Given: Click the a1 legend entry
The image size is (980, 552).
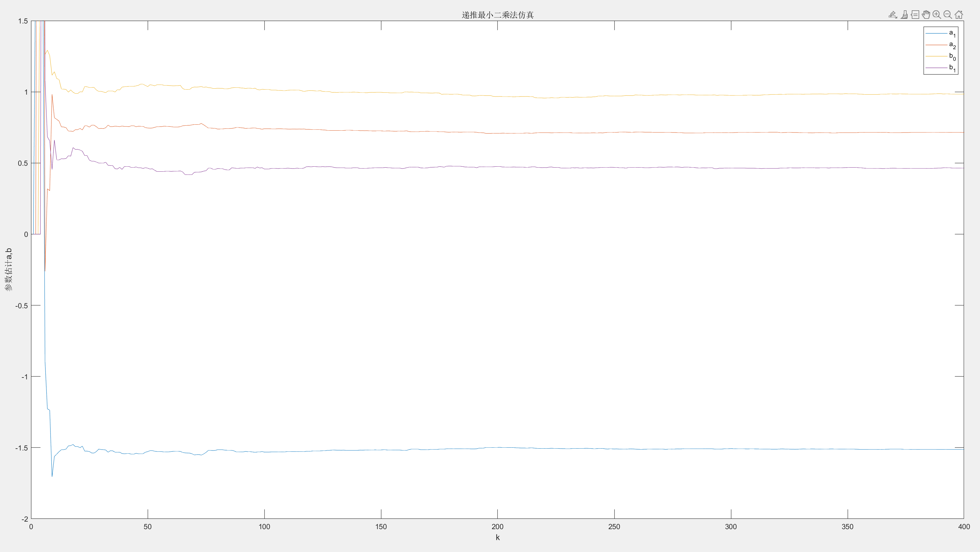Looking at the screenshot, I should tap(952, 34).
